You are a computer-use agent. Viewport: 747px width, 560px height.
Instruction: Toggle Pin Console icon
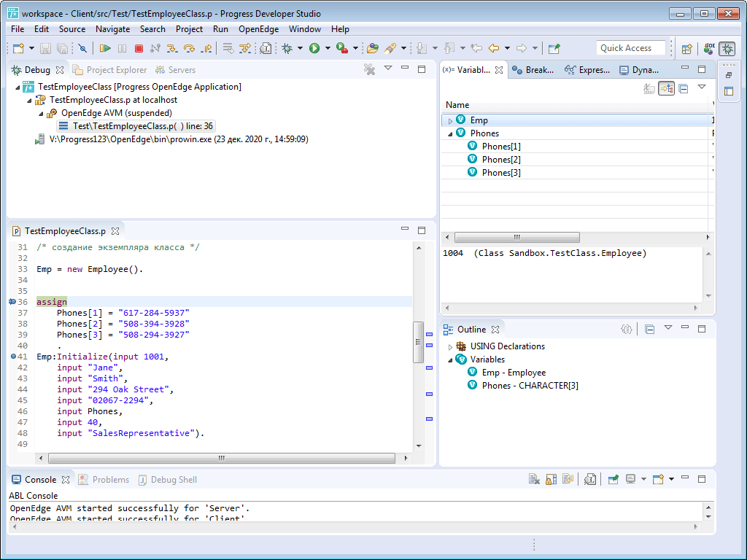613,479
